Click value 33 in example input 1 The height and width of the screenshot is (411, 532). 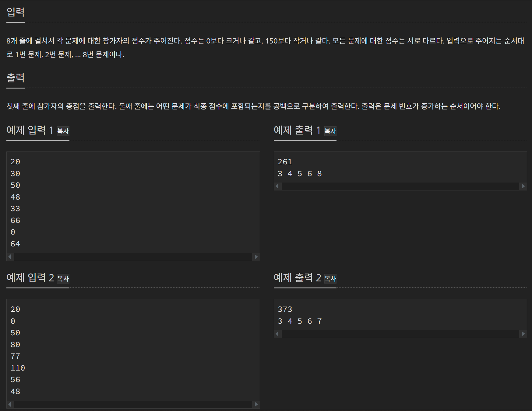point(15,209)
